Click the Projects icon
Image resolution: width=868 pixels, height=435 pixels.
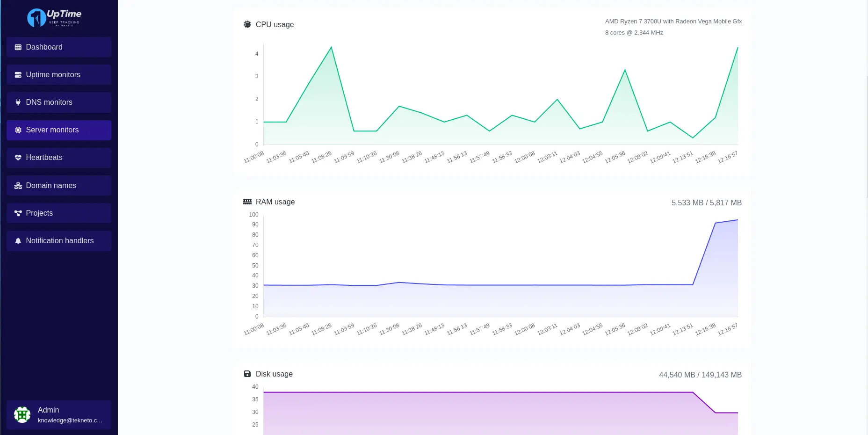pyautogui.click(x=18, y=213)
